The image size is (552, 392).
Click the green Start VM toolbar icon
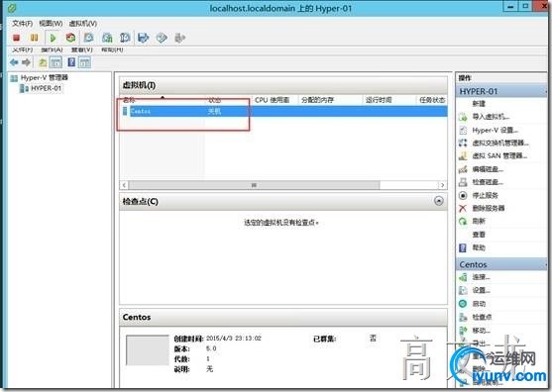point(53,38)
